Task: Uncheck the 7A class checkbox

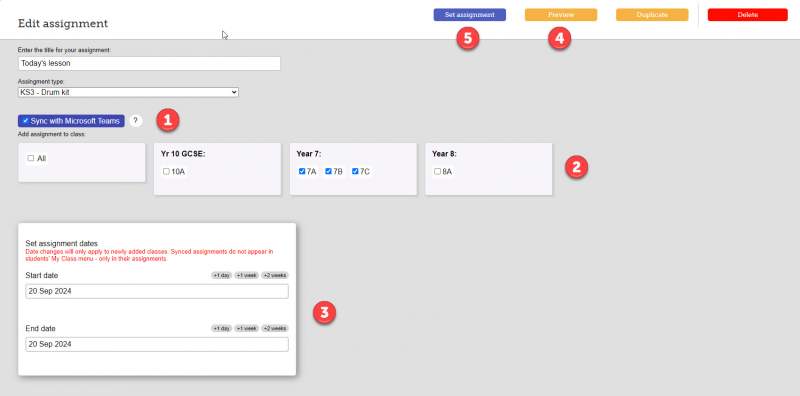Action: pos(302,171)
